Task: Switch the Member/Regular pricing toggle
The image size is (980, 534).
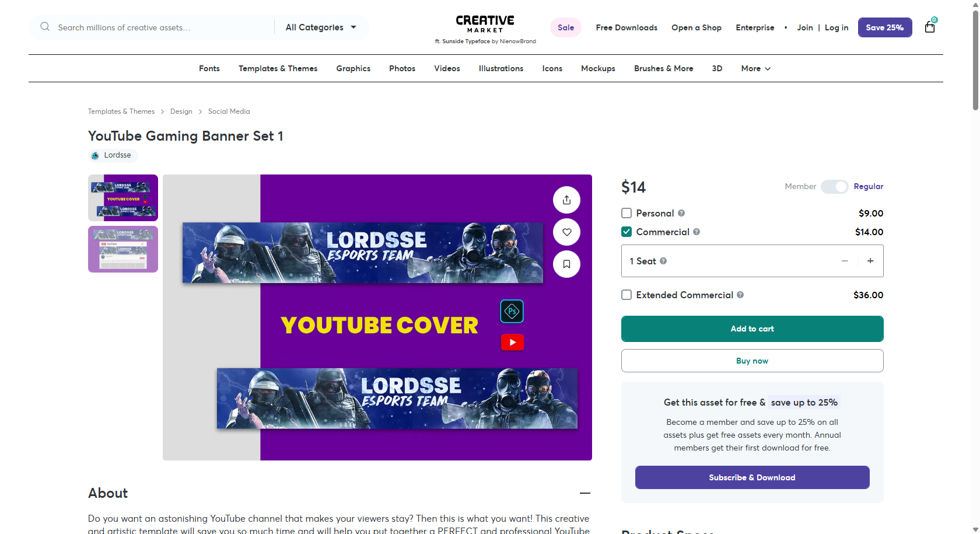Action: point(834,186)
